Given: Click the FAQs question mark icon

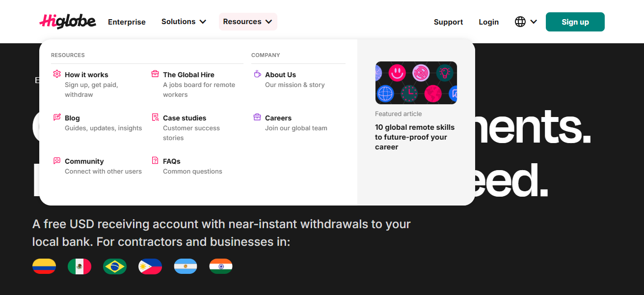Looking at the screenshot, I should pyautogui.click(x=155, y=161).
